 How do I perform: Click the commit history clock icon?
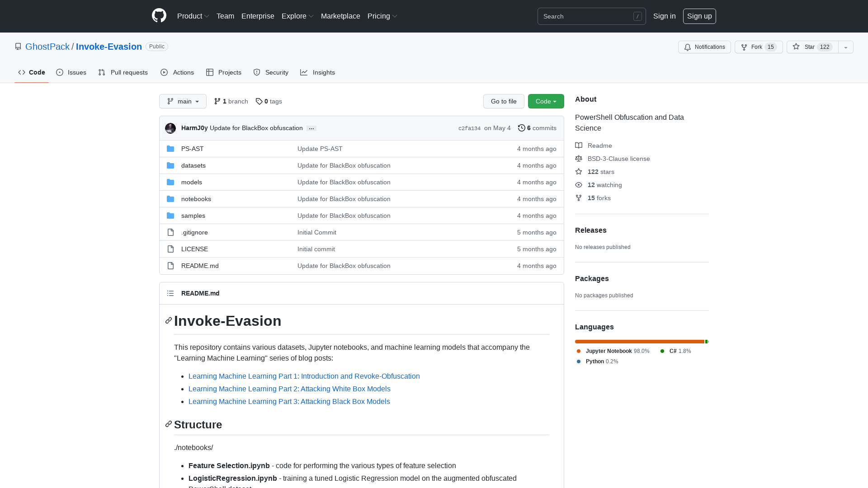point(522,128)
